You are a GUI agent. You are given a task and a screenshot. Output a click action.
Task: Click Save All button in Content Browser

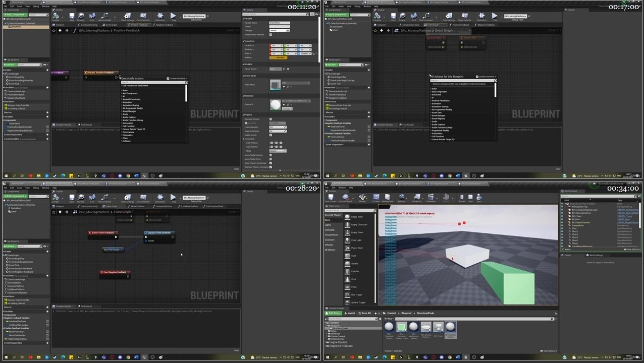coord(365,313)
